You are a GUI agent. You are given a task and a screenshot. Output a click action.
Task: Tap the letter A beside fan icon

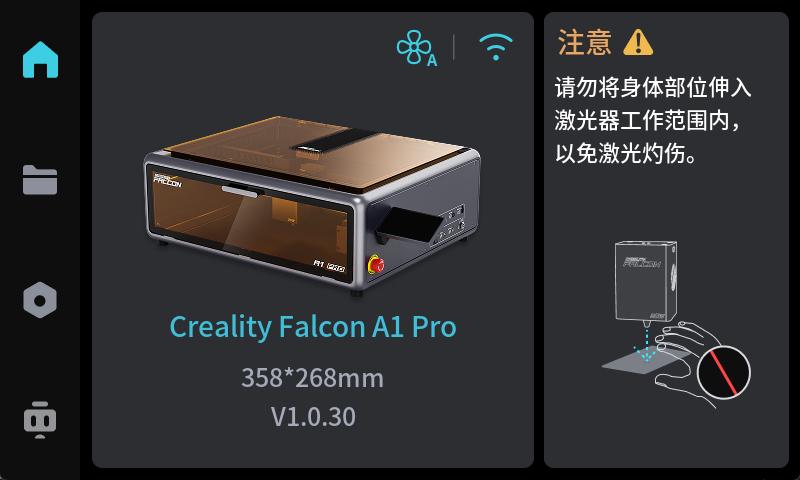coord(432,61)
